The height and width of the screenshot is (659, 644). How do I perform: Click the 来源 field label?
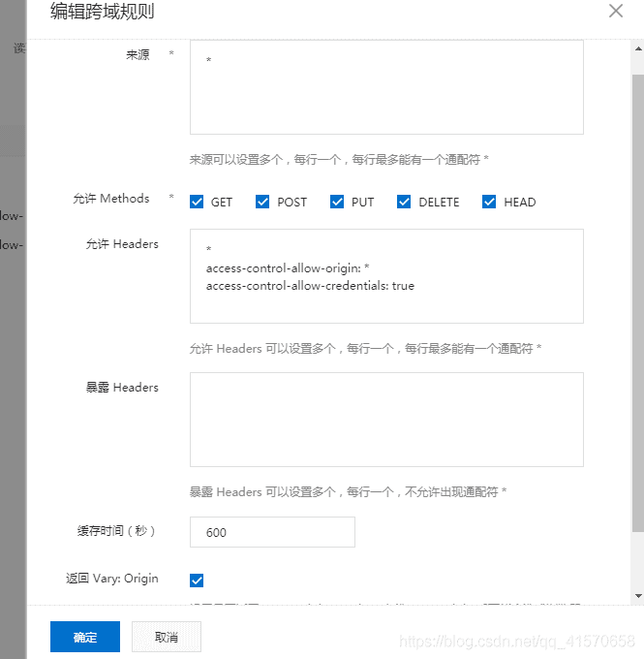[x=138, y=55]
